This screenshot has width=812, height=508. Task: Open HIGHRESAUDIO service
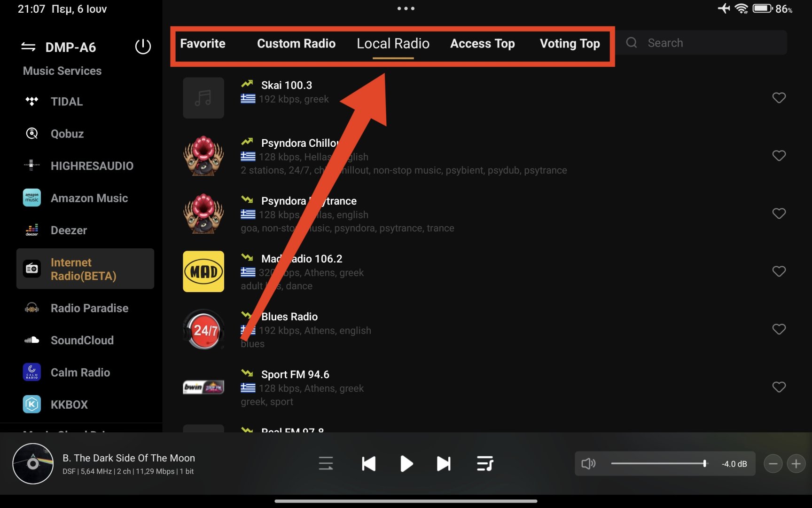click(92, 166)
